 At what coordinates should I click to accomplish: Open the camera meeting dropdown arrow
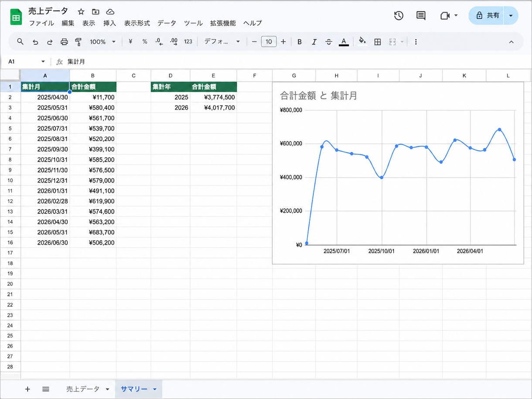pos(456,16)
